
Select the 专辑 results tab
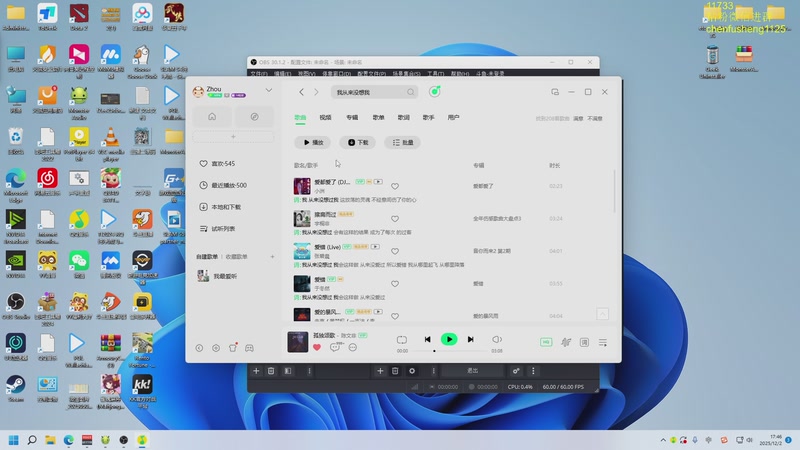352,117
